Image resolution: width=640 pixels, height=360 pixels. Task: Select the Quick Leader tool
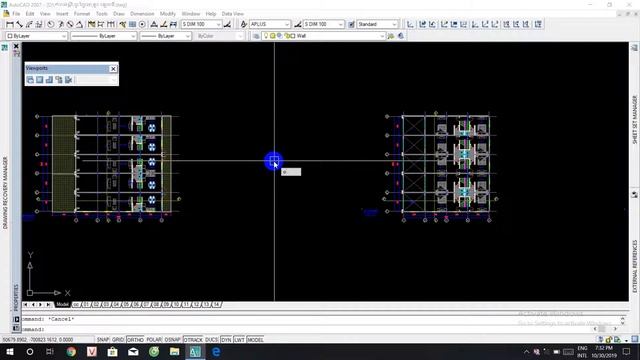pyautogui.click(x=122, y=24)
